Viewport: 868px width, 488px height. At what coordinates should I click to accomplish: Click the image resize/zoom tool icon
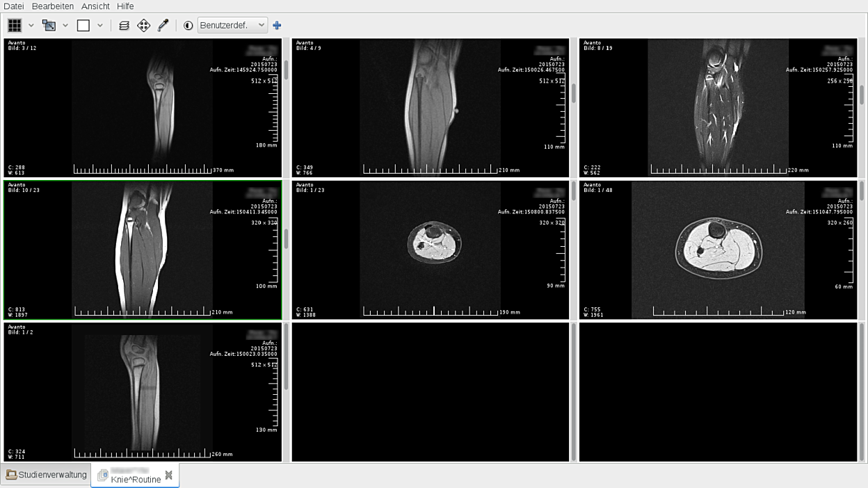click(49, 26)
